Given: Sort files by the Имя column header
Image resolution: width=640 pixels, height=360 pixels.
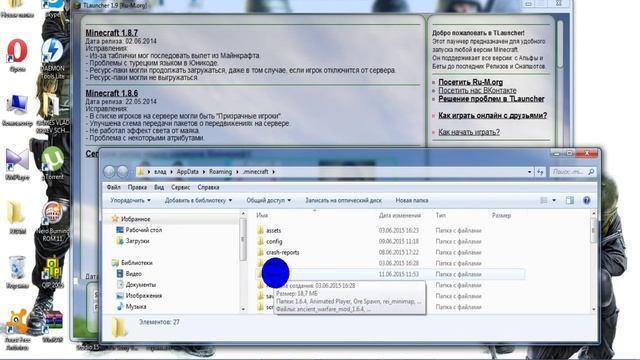Looking at the screenshot, I should pyautogui.click(x=262, y=215).
